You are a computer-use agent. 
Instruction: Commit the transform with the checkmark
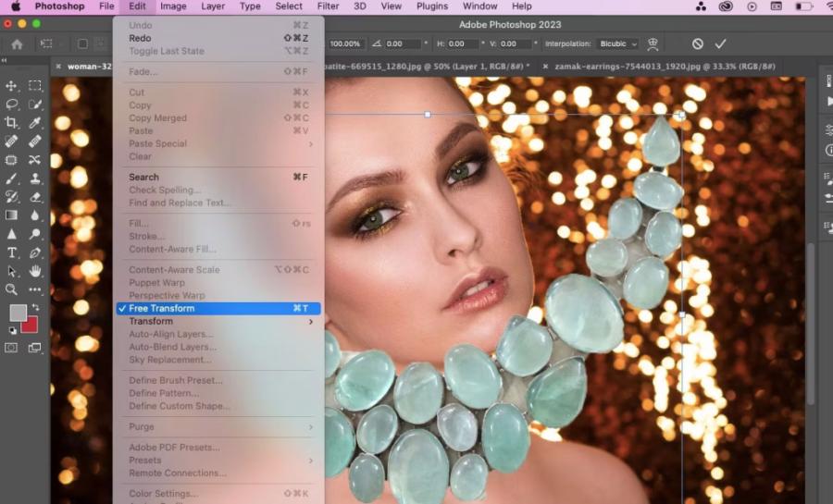[x=720, y=43]
